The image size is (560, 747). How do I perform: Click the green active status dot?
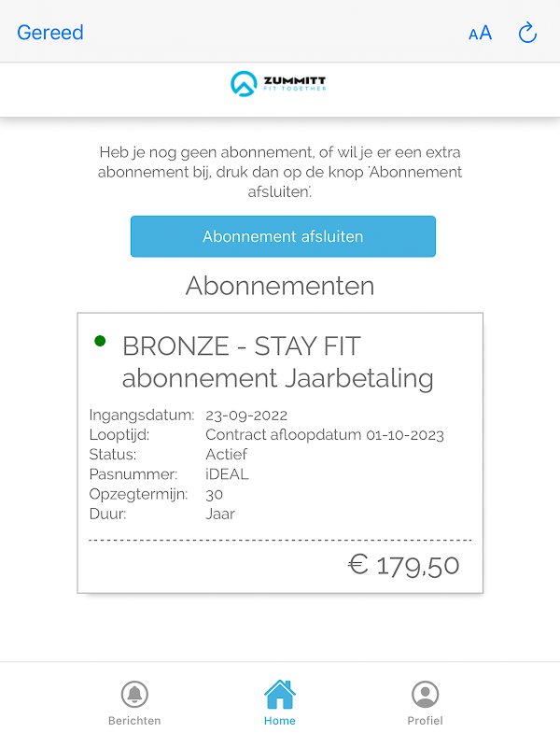tap(100, 341)
